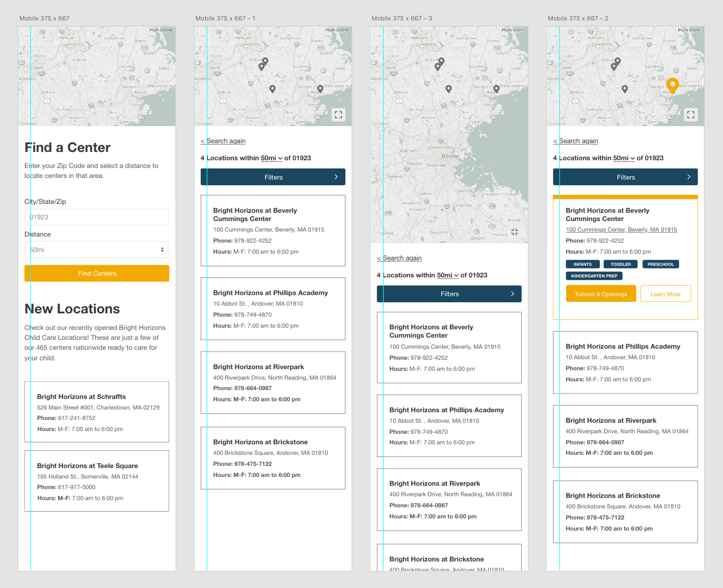Click the Search again link in frame '– 1'
Screen dimensions: 723x588
click(x=223, y=141)
